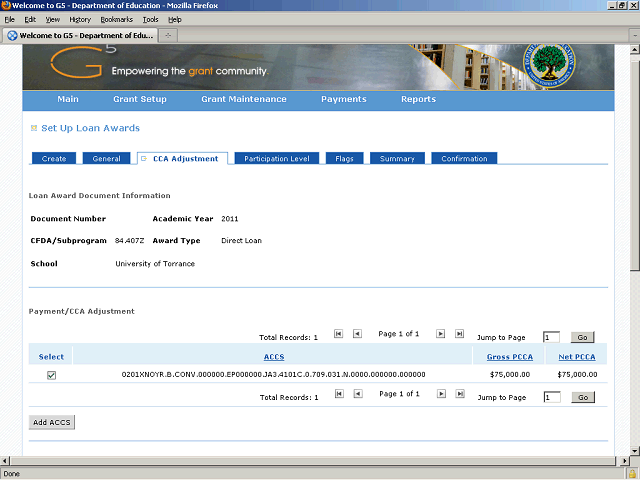Go to previous page in lower pagination

click(358, 394)
